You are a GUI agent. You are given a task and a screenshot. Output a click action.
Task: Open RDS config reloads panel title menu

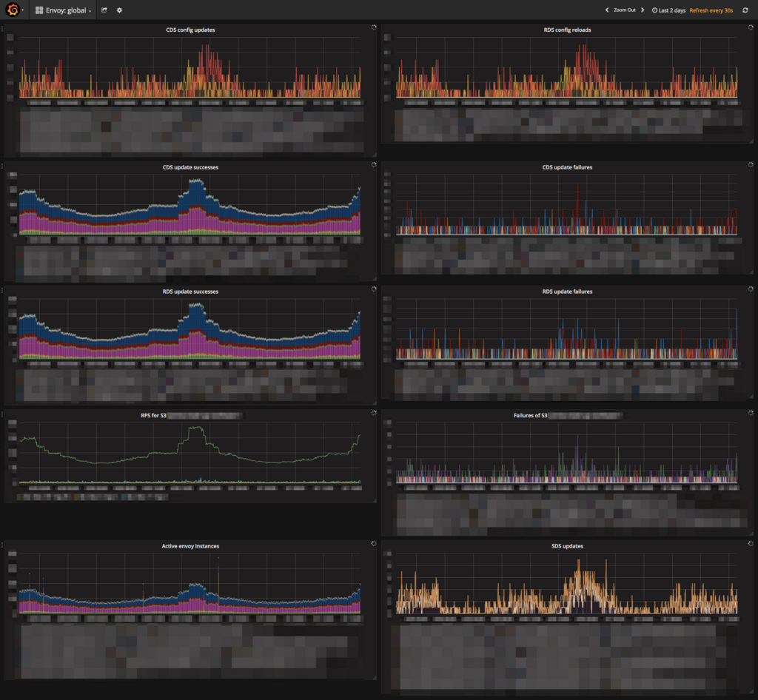567,30
